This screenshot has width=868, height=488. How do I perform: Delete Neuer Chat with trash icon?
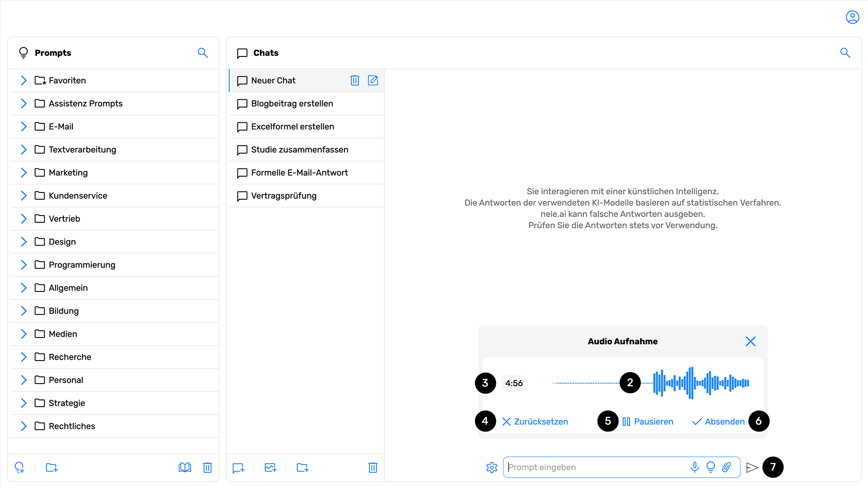pos(355,80)
